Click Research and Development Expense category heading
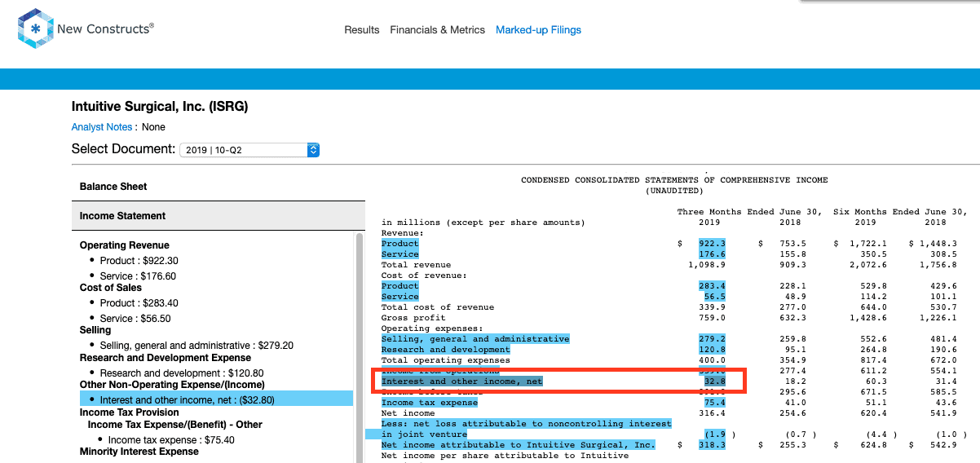 (x=166, y=358)
